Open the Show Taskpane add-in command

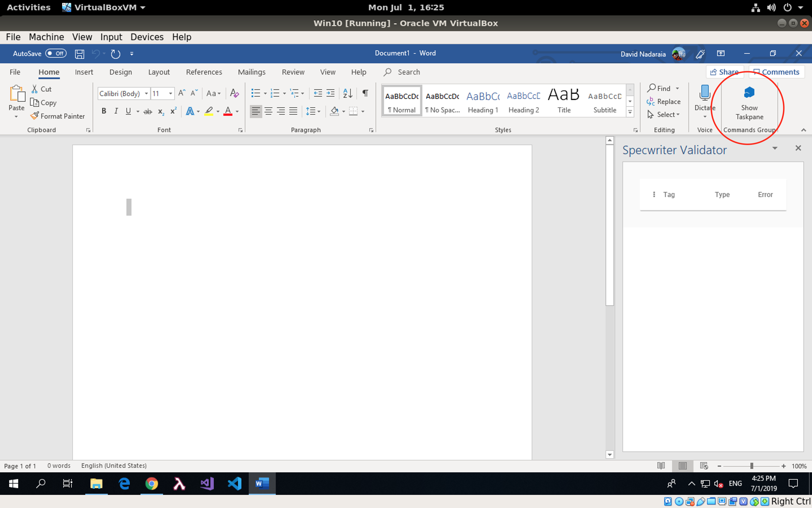coord(749,103)
